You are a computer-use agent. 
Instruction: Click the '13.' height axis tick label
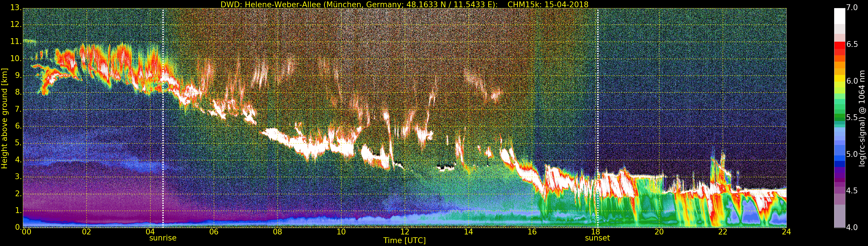tap(16, 8)
